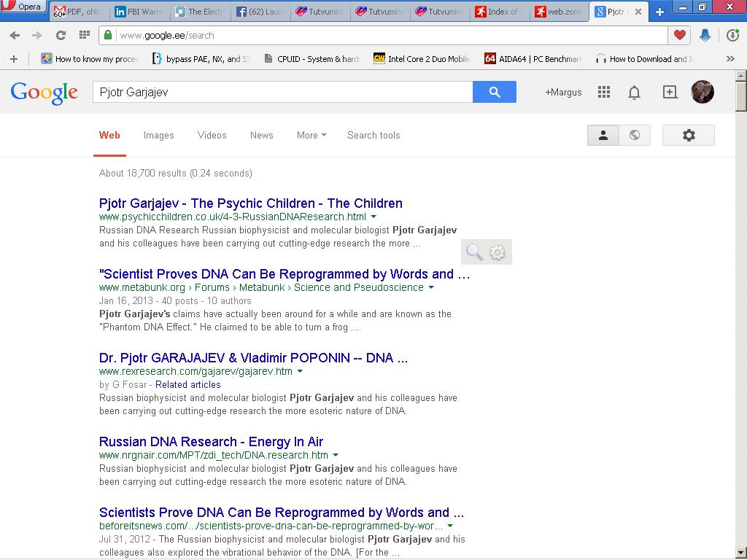Viewport: 747px width, 560px height.
Task: Close the active Pjotr tab
Action: coord(638,12)
